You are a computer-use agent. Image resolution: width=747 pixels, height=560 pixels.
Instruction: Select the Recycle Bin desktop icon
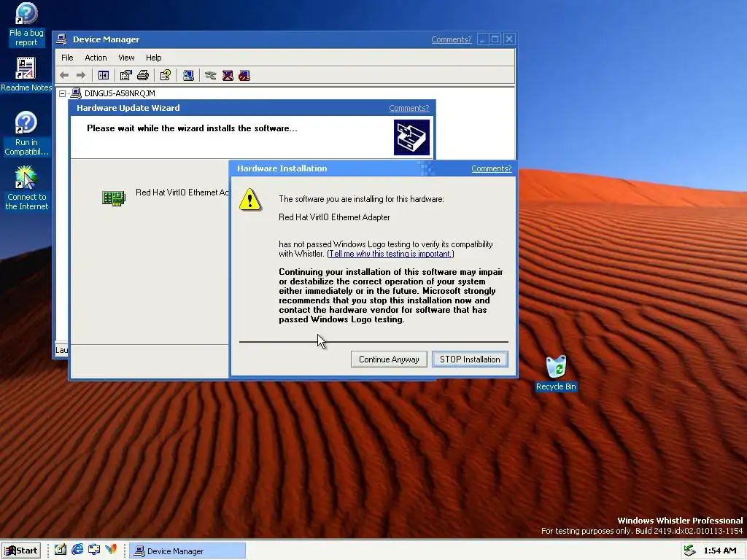[x=556, y=373]
